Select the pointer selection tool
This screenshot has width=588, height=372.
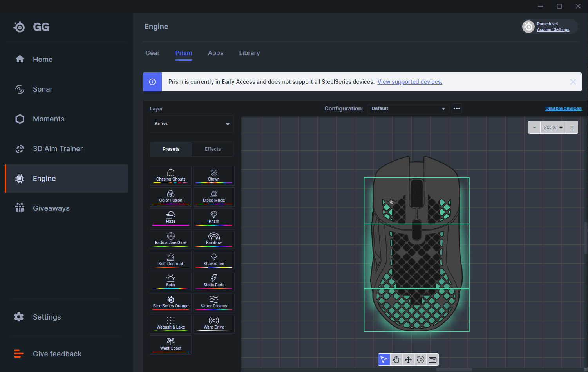point(384,359)
